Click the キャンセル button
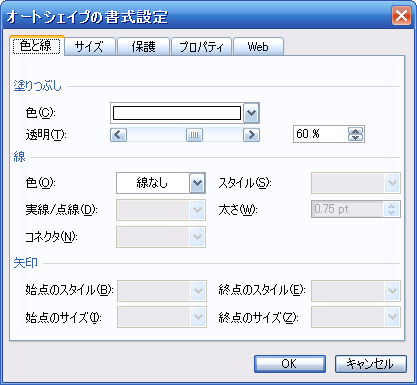This screenshot has height=385, width=417. pyautogui.click(x=371, y=364)
